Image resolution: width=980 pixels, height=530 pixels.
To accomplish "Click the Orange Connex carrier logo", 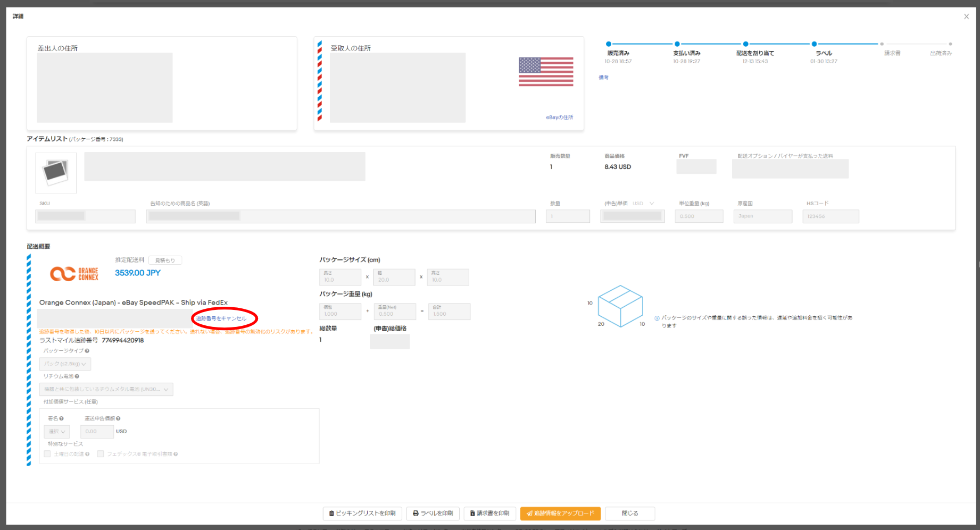I will pyautogui.click(x=74, y=274).
